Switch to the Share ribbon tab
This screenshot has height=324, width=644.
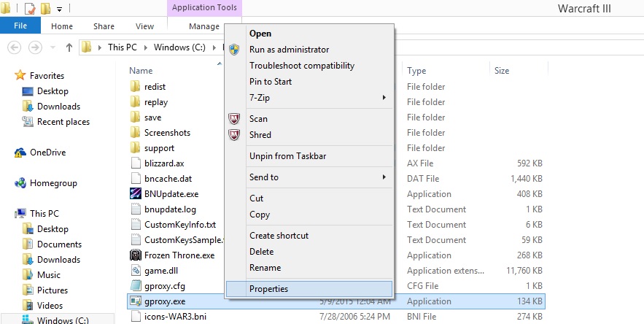(x=104, y=26)
